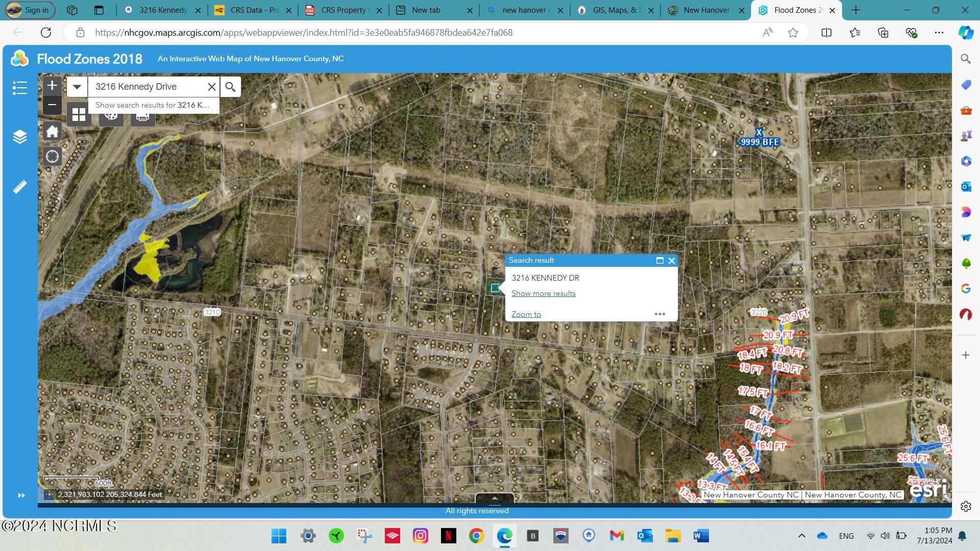The height and width of the screenshot is (551, 980).
Task: Click the 3216 Kennedy Dr parcel marker
Action: click(x=495, y=288)
